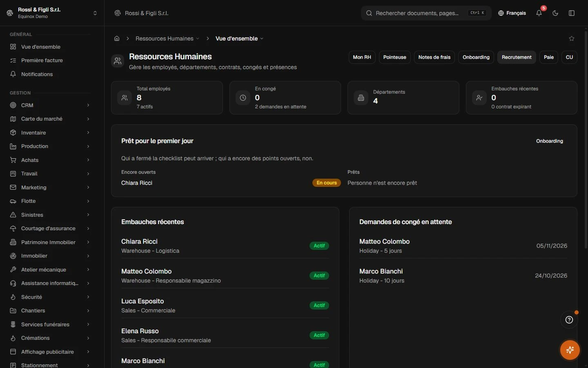588x368 pixels.
Task: Open the CU tab button
Action: (569, 57)
